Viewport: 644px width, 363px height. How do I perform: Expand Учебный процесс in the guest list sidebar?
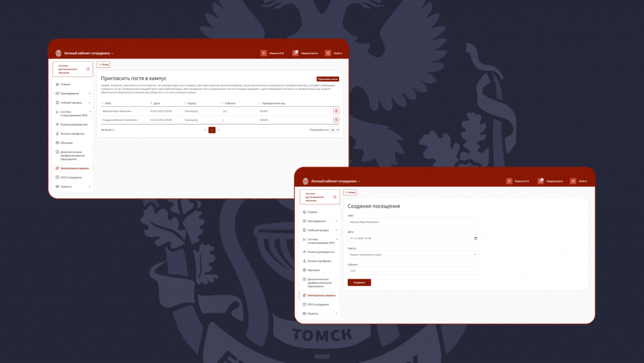coord(89,103)
